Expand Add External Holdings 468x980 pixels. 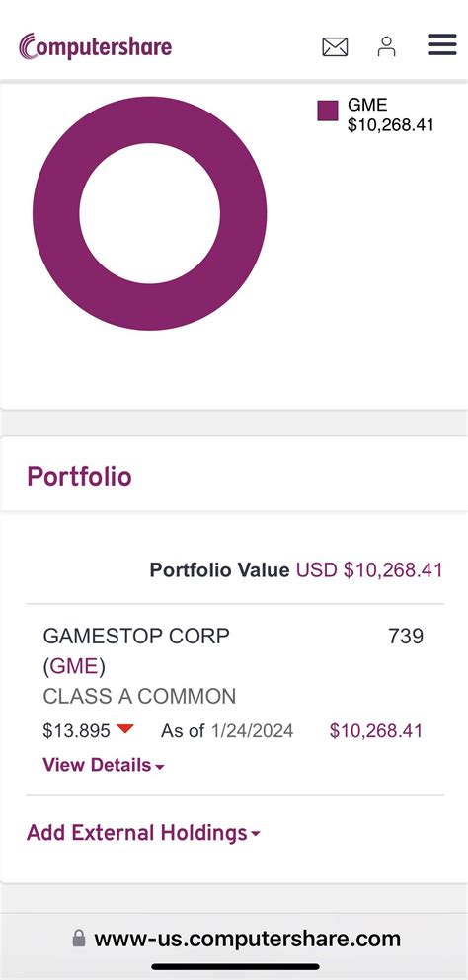[143, 833]
